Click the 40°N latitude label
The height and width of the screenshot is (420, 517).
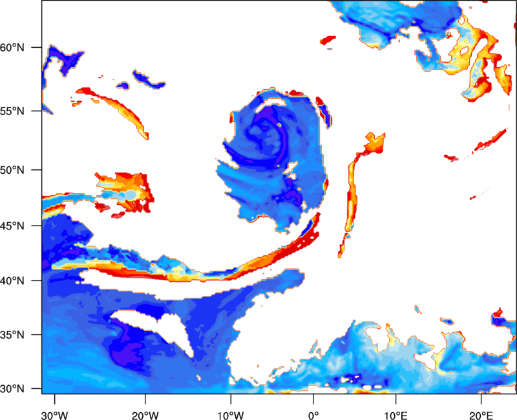tap(12, 281)
